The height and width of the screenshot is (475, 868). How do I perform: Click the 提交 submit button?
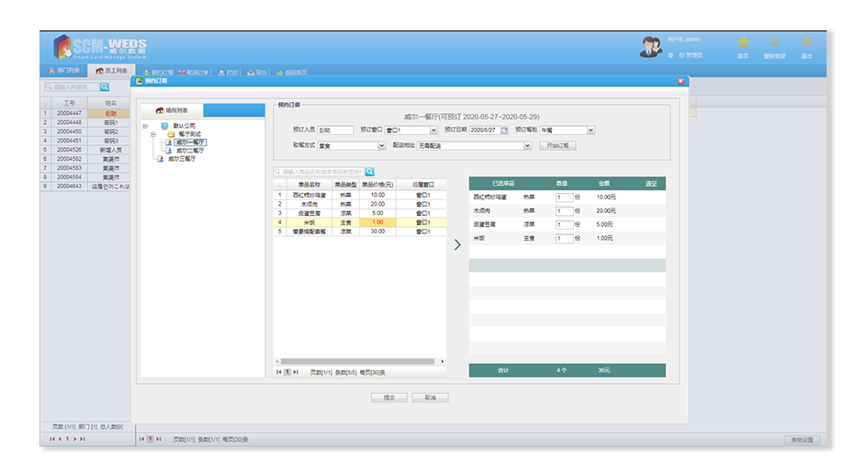pyautogui.click(x=389, y=398)
